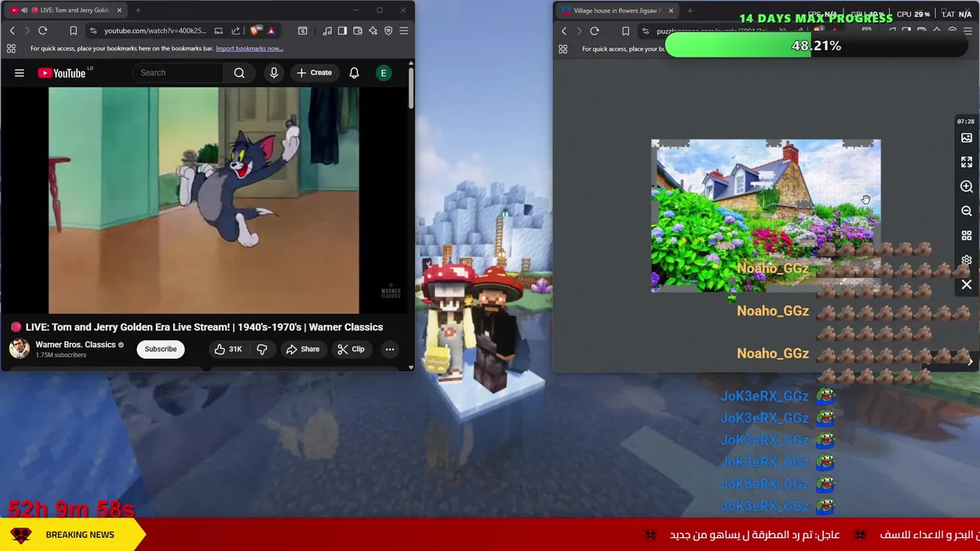The height and width of the screenshot is (551, 980).
Task: Bookmark the puzzle page
Action: point(626,31)
